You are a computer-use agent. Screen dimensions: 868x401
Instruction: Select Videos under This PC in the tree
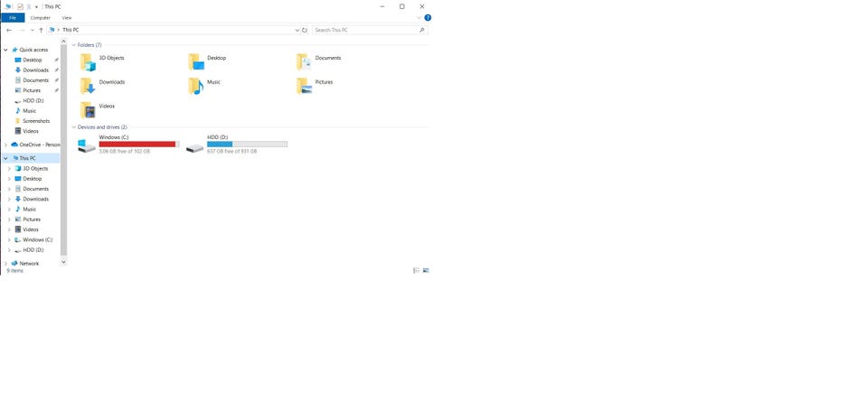click(x=31, y=229)
